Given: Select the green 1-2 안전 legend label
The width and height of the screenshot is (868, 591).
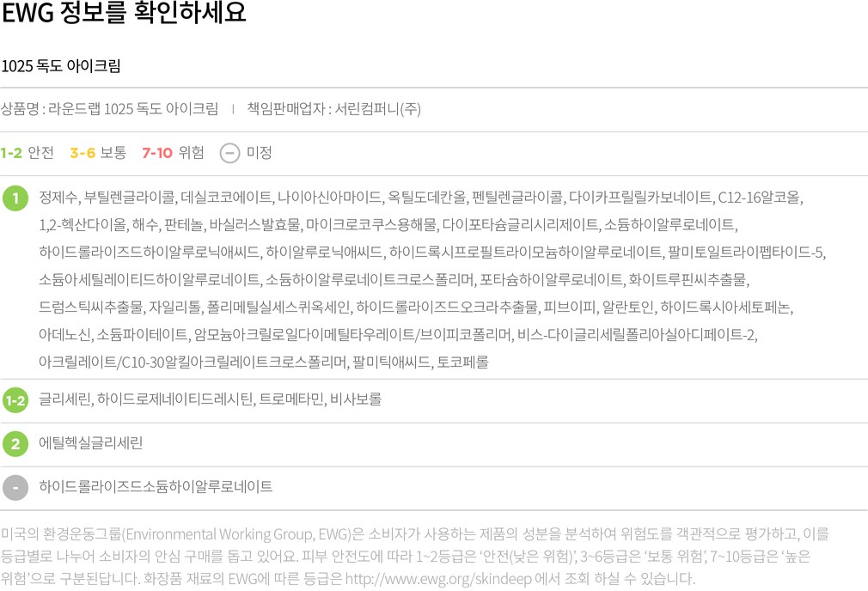Looking at the screenshot, I should (28, 153).
